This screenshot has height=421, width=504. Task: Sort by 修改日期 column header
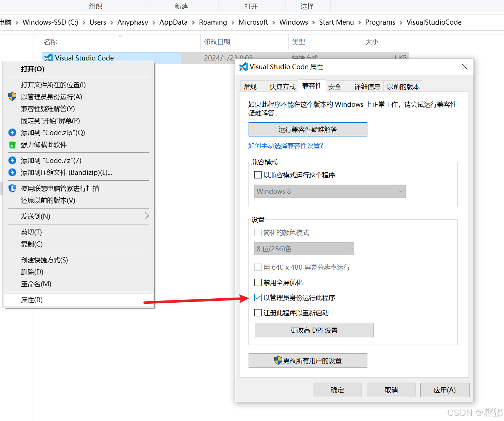click(x=245, y=42)
